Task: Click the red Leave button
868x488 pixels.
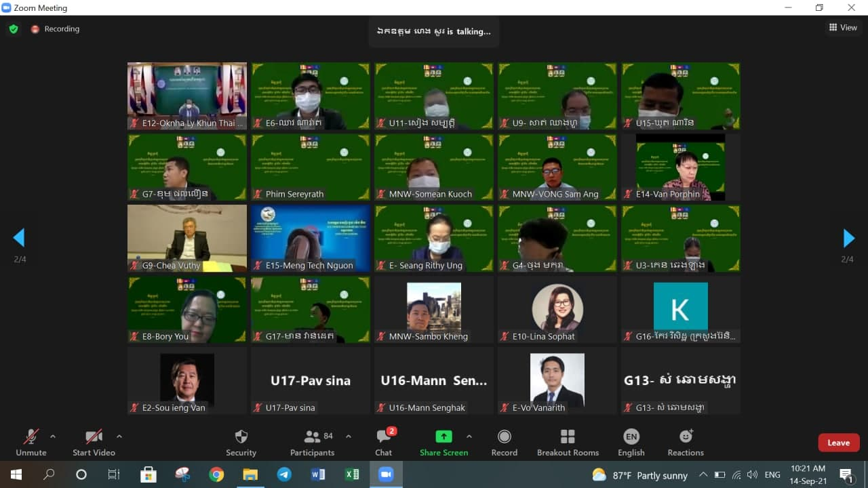Action: click(838, 443)
